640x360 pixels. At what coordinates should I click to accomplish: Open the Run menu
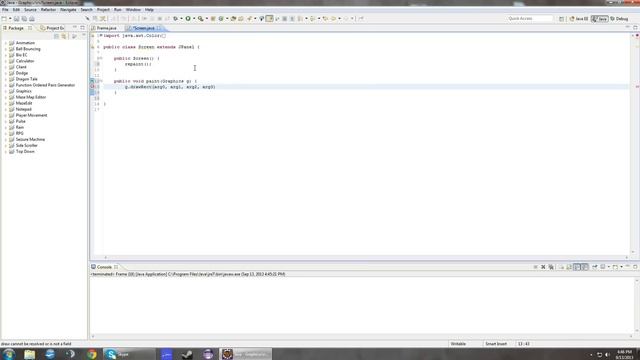[118, 9]
